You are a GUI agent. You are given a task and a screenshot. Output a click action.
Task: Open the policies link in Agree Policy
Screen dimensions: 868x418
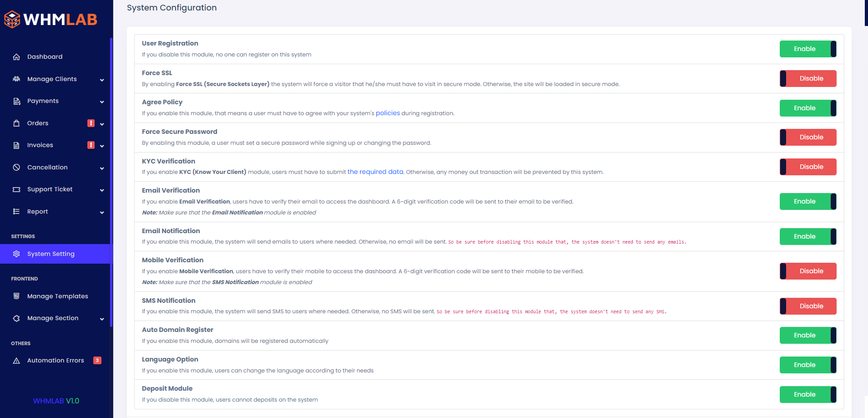tap(388, 113)
